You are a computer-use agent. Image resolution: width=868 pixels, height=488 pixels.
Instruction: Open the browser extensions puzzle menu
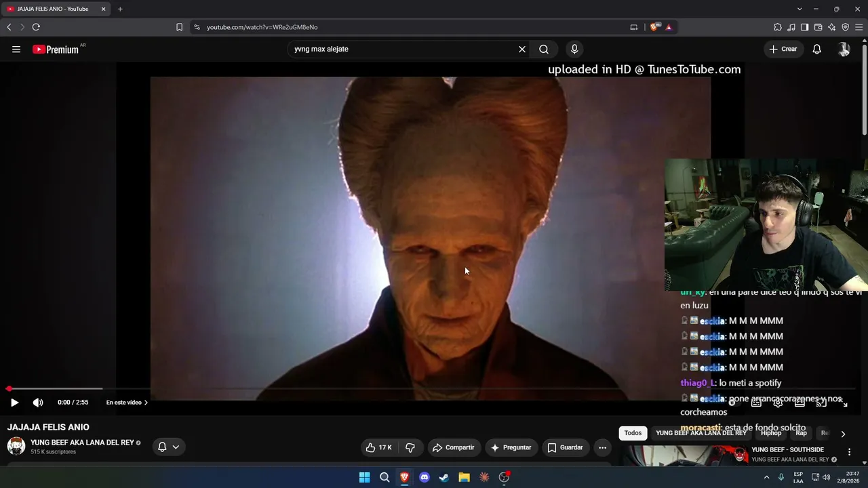(x=778, y=27)
